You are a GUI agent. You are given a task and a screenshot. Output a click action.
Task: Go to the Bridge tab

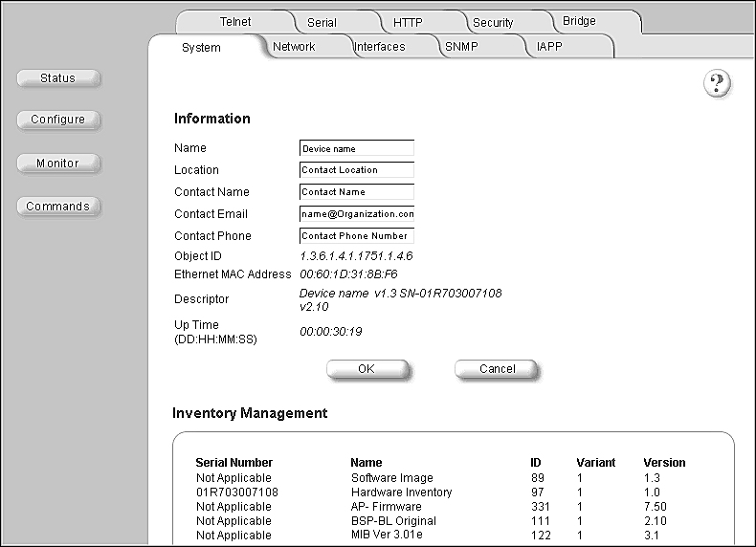tap(579, 21)
